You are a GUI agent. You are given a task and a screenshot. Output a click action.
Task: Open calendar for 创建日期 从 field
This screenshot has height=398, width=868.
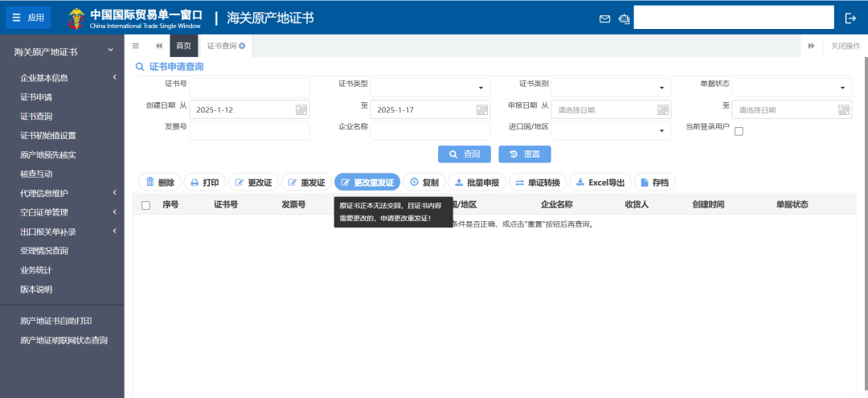point(301,109)
